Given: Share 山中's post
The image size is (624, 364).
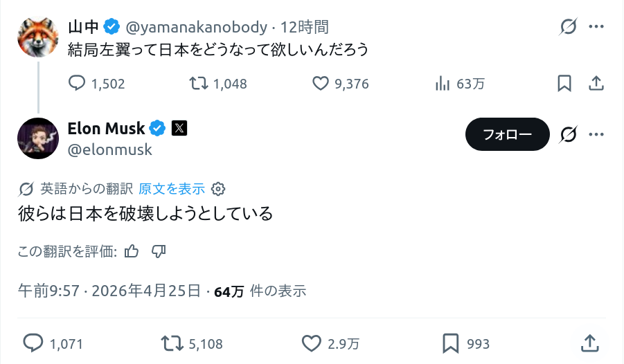Looking at the screenshot, I should (595, 84).
